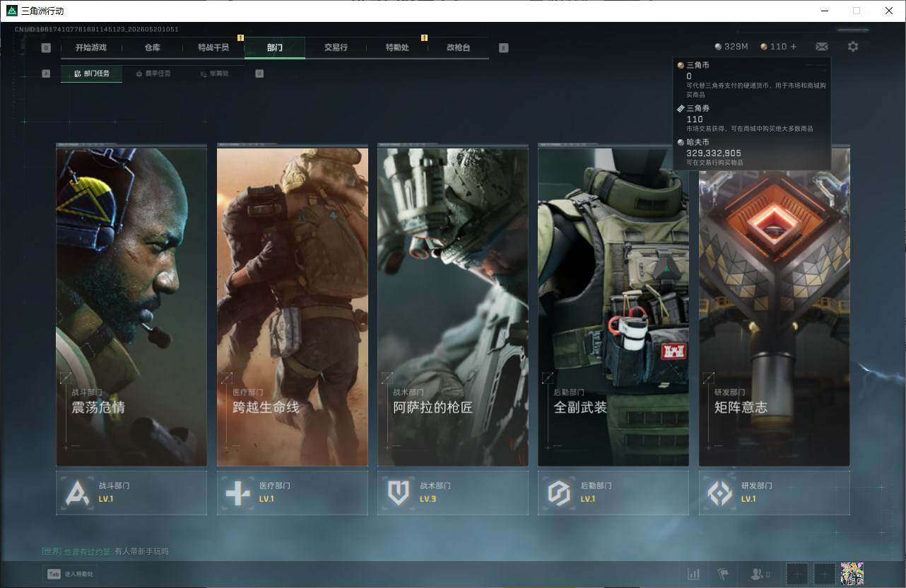906x588 pixels.
Task: Open the mail inbox envelope icon
Action: [x=822, y=47]
